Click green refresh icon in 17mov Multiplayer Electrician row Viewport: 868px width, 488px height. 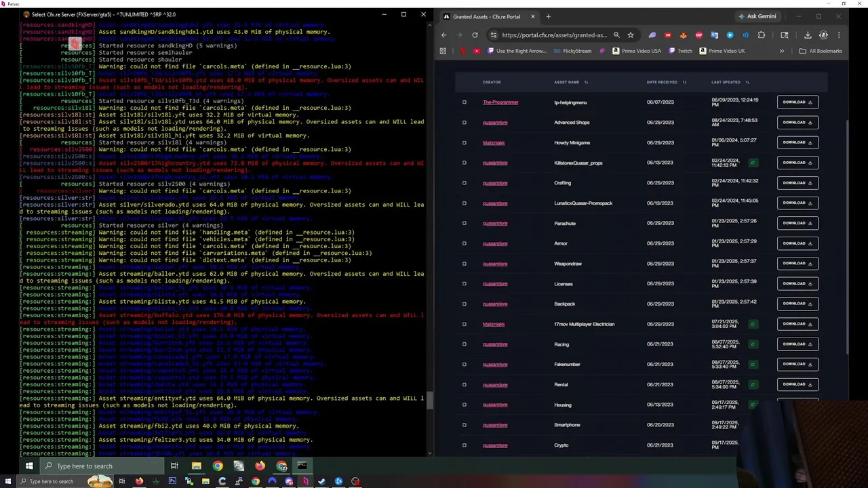coord(752,324)
